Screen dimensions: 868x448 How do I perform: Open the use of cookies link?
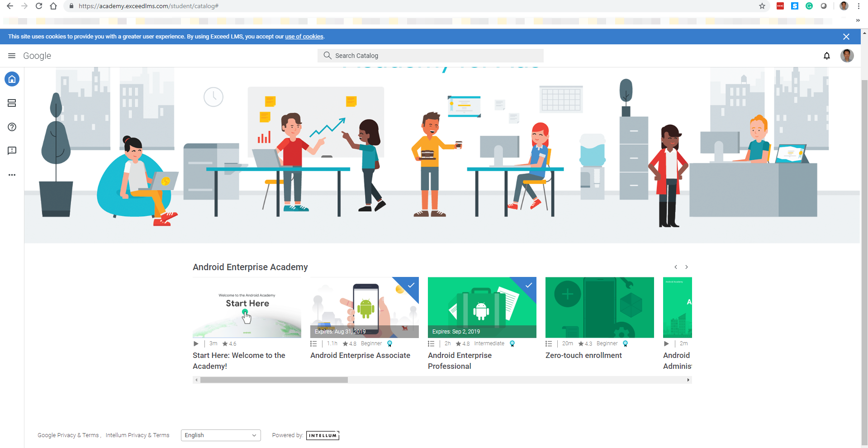click(x=304, y=37)
